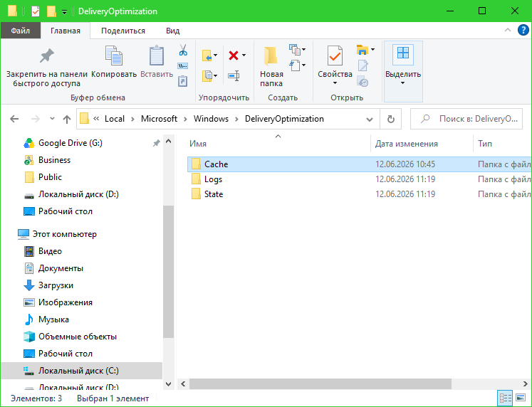The height and width of the screenshot is (407, 532).
Task: Click the properties icon in title bar
Action: pyautogui.click(x=36, y=11)
